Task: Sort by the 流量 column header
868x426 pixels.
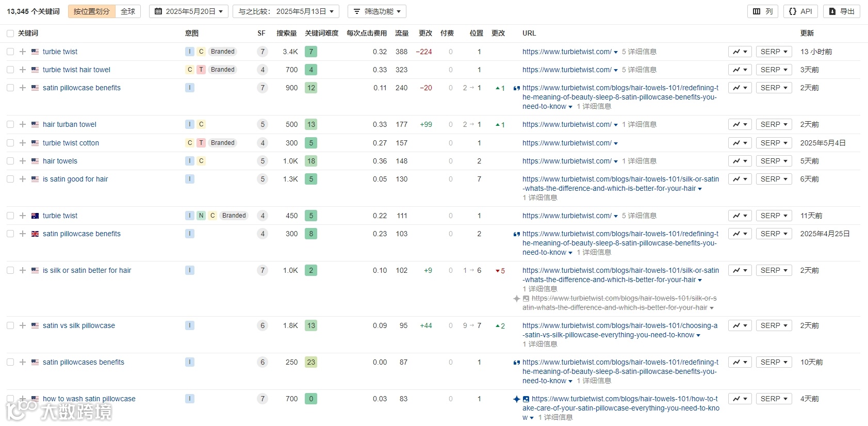Action: (x=402, y=33)
